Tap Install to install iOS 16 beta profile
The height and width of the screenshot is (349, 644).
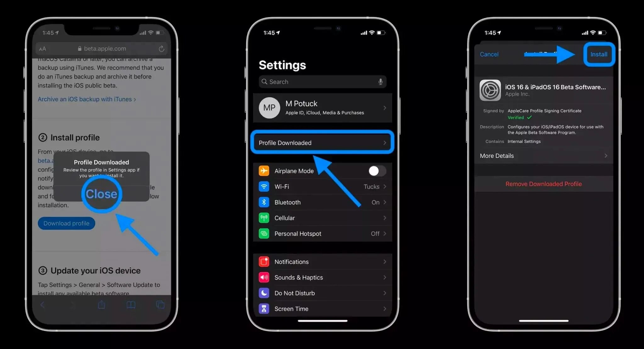598,54
